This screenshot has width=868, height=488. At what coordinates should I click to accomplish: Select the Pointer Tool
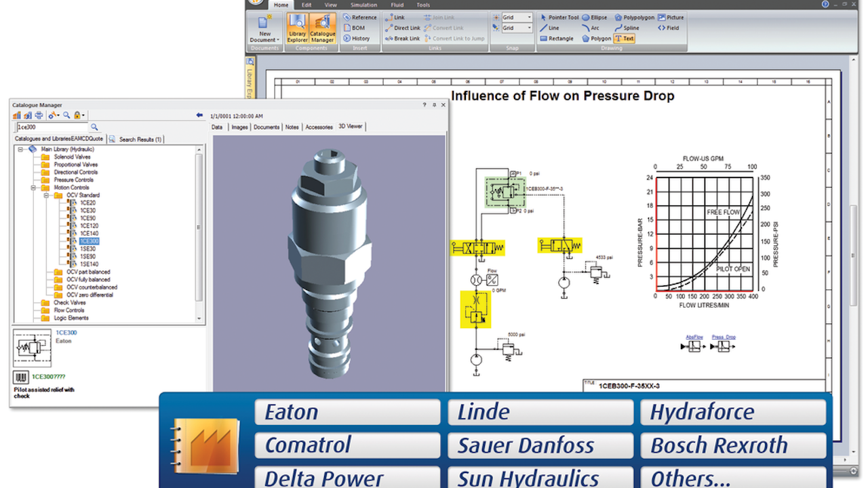[x=559, y=18]
